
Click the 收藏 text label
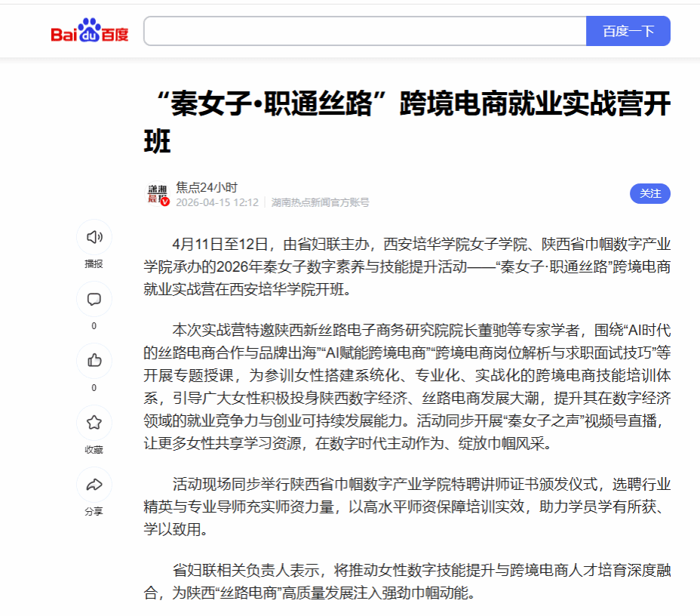pos(94,450)
